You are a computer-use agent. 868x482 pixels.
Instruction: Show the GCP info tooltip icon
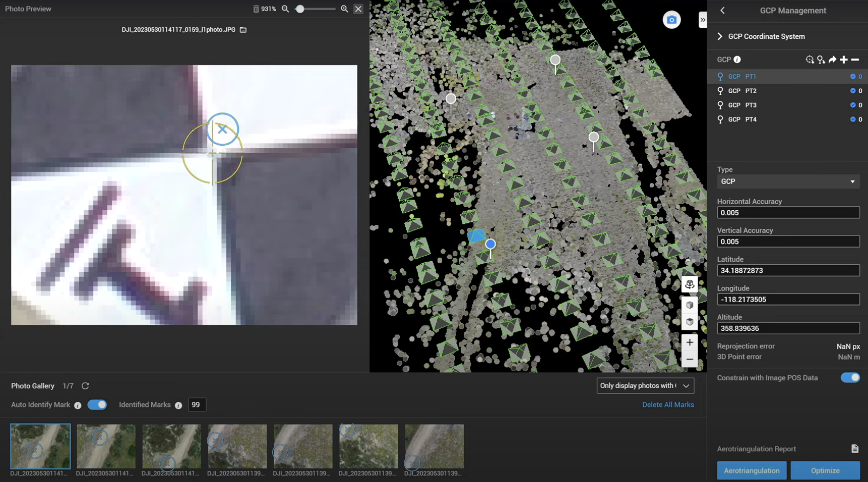point(737,59)
